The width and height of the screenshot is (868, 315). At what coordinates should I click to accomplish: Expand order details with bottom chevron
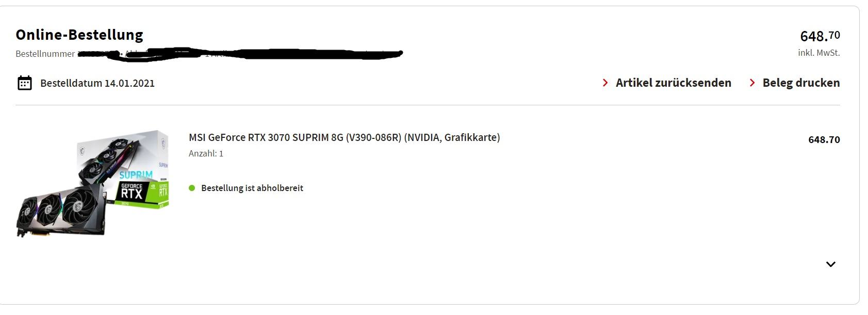(x=830, y=264)
